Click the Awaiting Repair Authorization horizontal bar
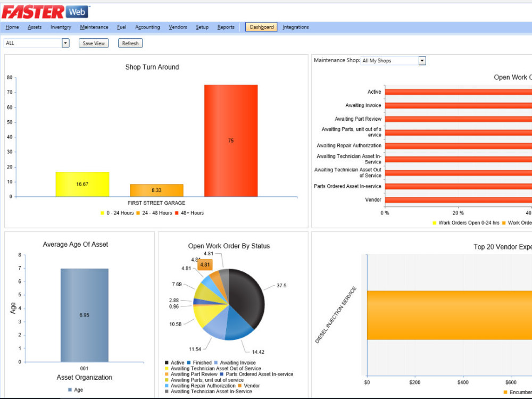This screenshot has height=399, width=532. click(x=459, y=146)
